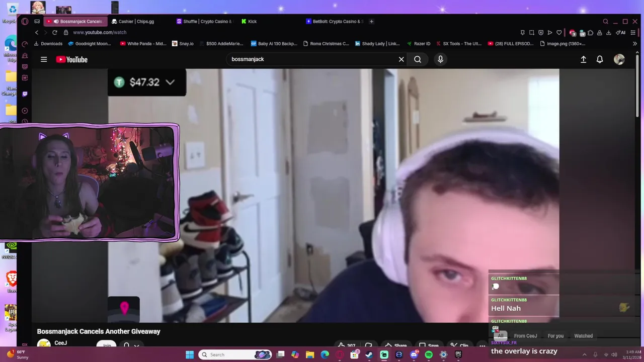The width and height of the screenshot is (644, 362).
Task: Switch to the BetBolt Crypto Casino tab
Action: tap(336, 22)
